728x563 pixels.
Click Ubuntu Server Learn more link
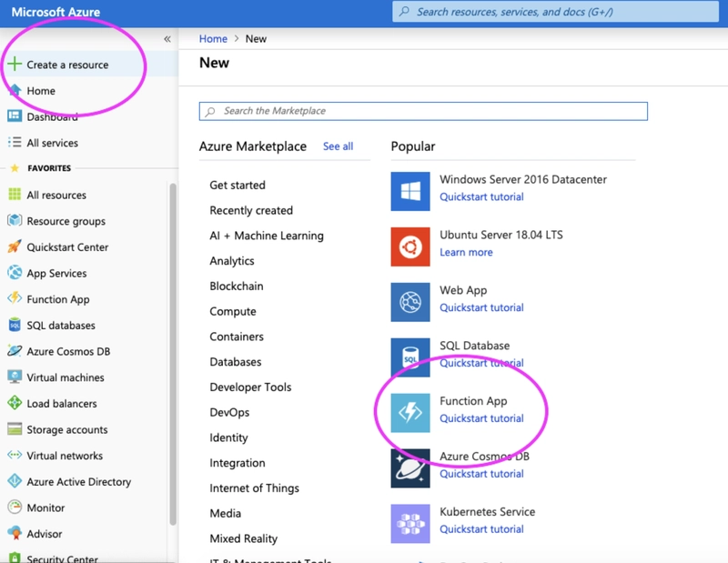click(466, 252)
